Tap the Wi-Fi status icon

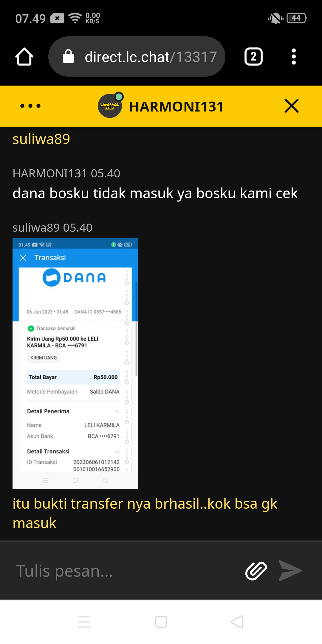click(x=75, y=18)
